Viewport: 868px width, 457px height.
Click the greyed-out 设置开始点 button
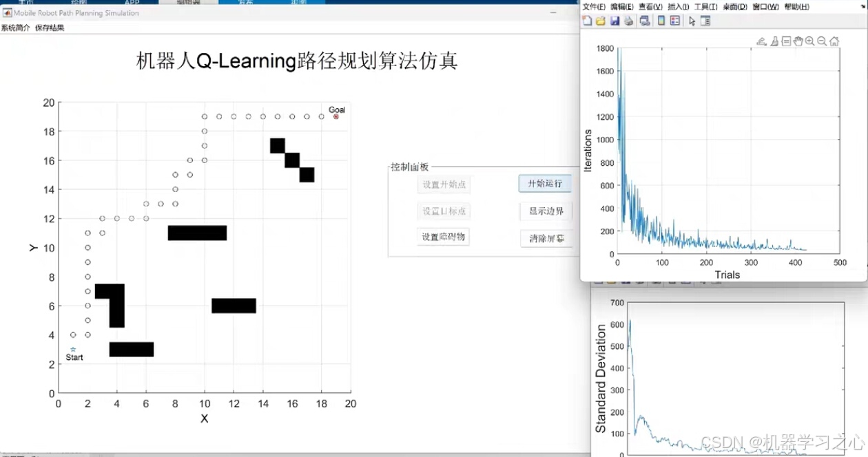pos(444,184)
